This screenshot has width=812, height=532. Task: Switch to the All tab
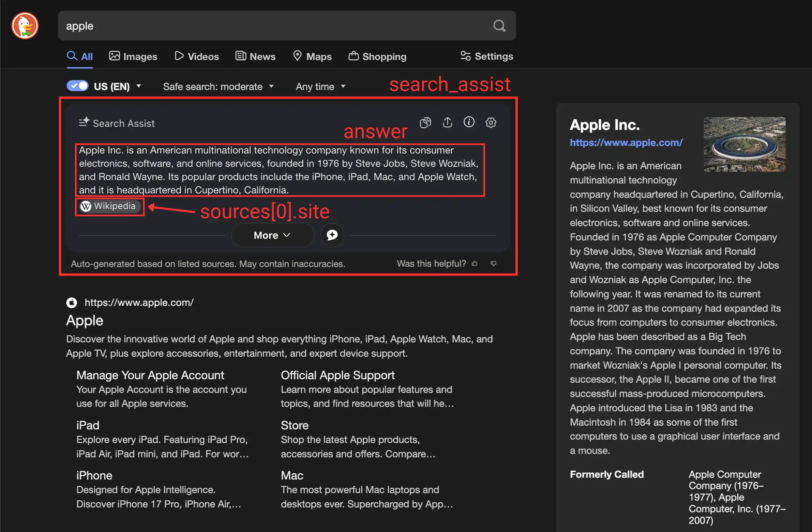80,56
